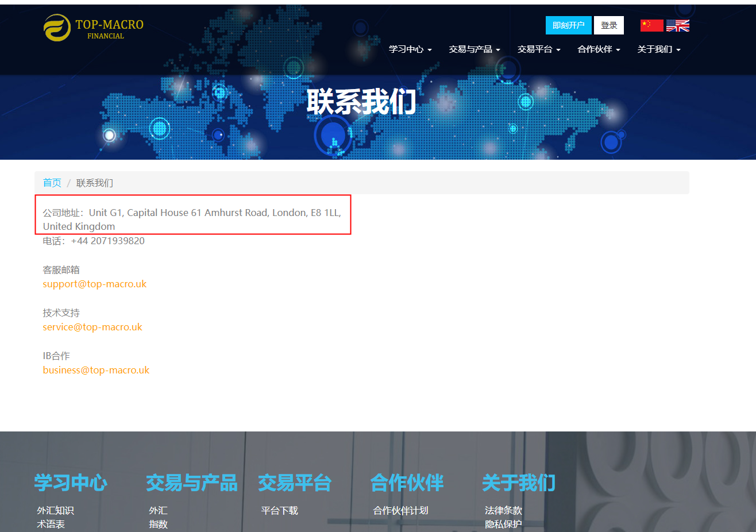Screen dimensions: 756x532
Task: Open the service@top-macro.uk email link
Action: [x=92, y=327]
